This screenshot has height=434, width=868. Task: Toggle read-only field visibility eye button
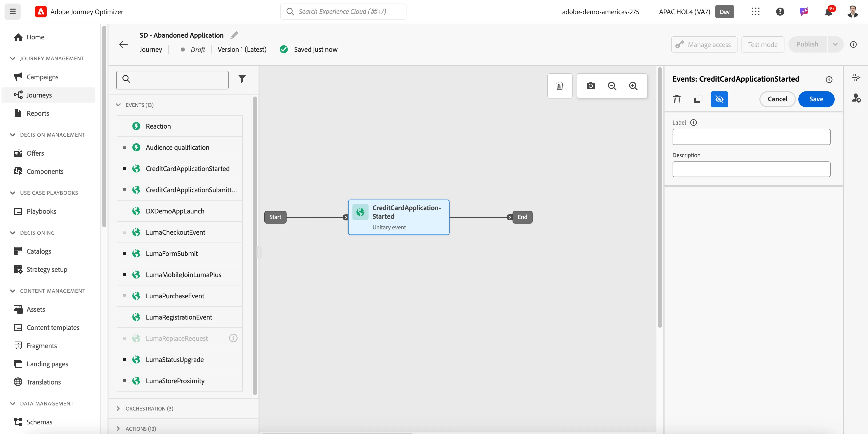719,99
